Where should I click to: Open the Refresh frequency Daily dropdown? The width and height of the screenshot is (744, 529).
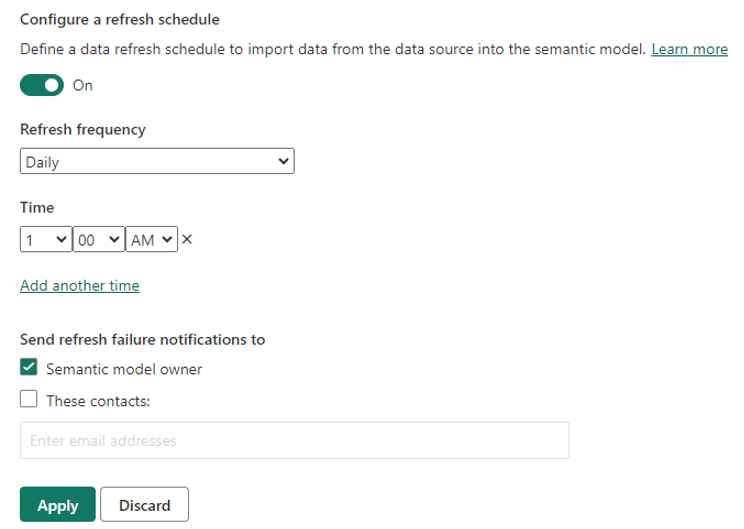pos(156,161)
